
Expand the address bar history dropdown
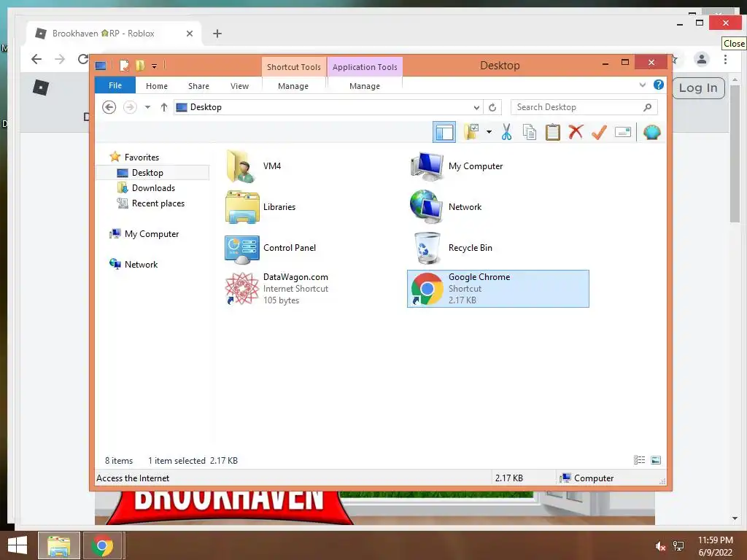pos(476,107)
